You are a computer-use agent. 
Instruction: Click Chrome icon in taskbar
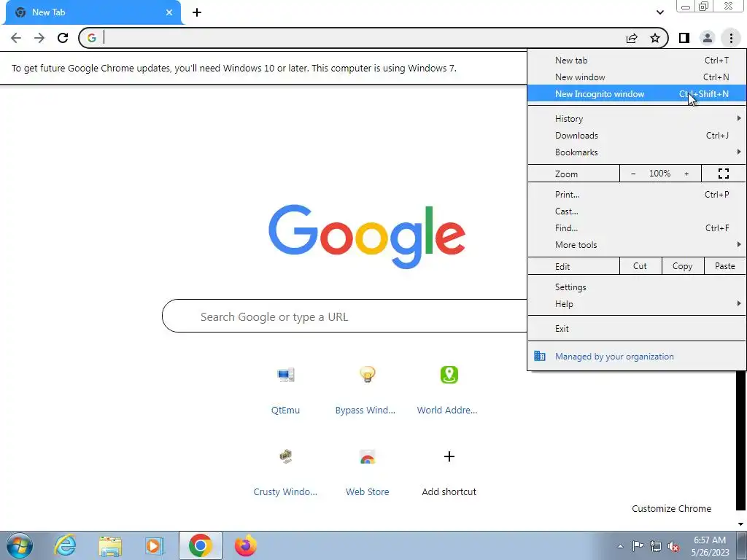201,545
